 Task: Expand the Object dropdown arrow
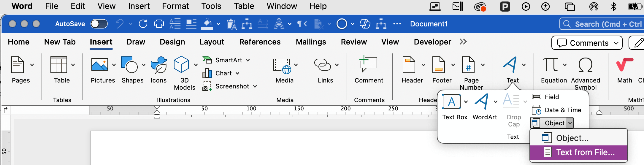[x=570, y=123]
